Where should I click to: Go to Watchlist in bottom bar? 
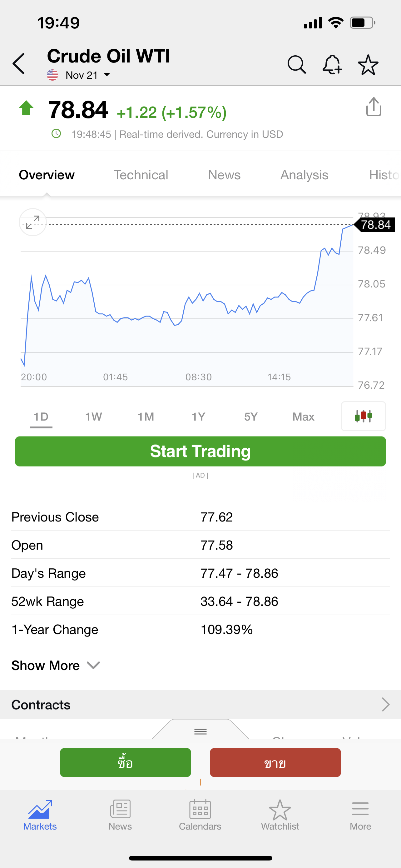coord(280,815)
